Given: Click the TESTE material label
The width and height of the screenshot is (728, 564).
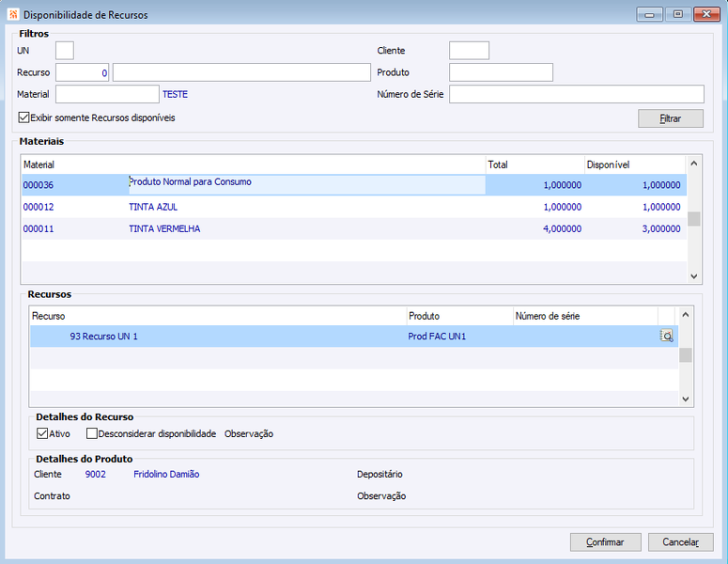Looking at the screenshot, I should pyautogui.click(x=175, y=94).
